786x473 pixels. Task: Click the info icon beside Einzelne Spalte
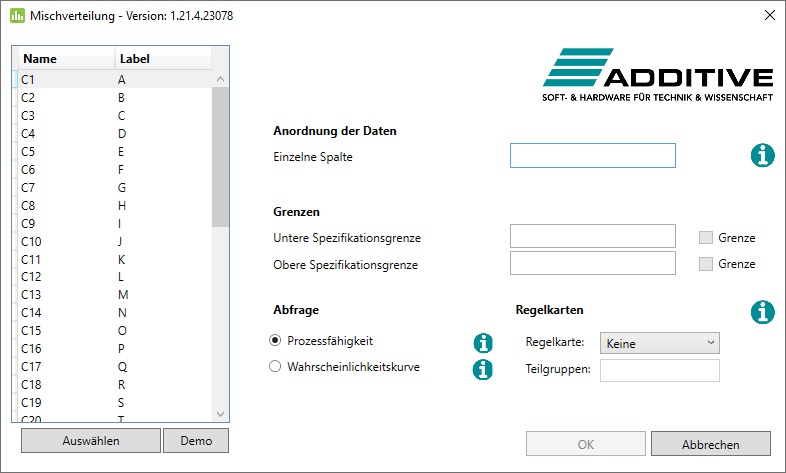[x=762, y=155]
